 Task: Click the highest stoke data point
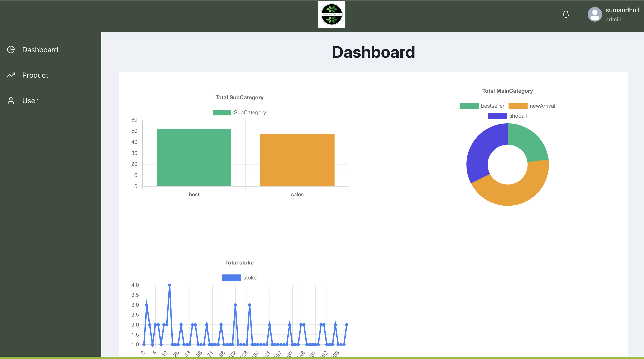[170, 285]
